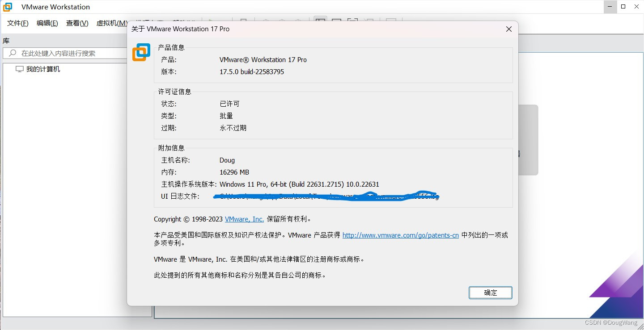Close the 关于 VMware Workstation 17 Pro dialog
Viewport: 644px width, 330px height.
[x=508, y=29]
